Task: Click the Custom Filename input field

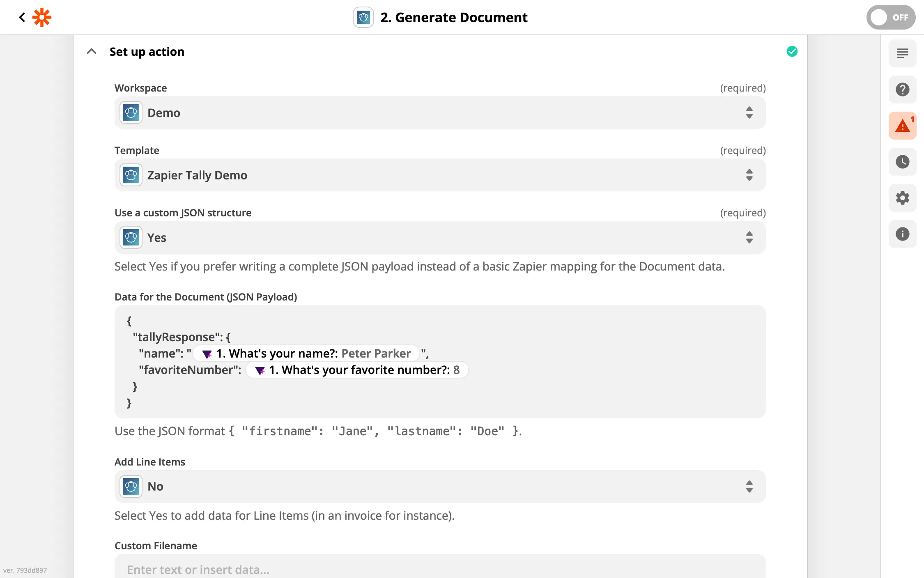Action: [439, 569]
